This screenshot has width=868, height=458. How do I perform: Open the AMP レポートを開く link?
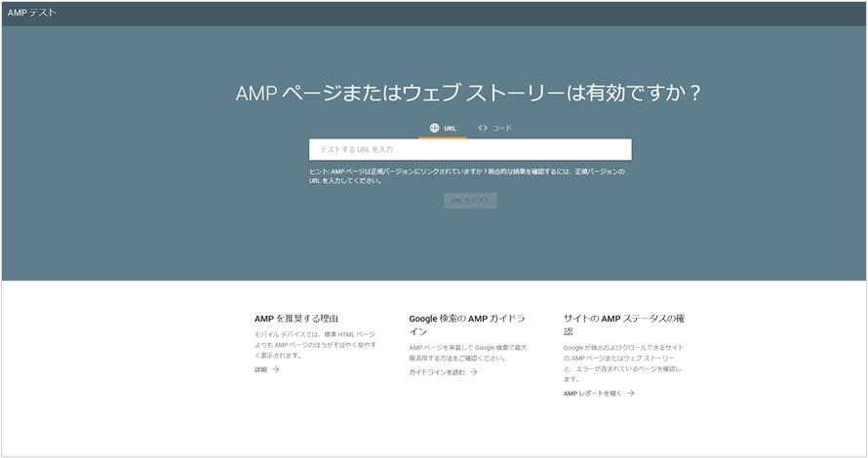point(592,394)
